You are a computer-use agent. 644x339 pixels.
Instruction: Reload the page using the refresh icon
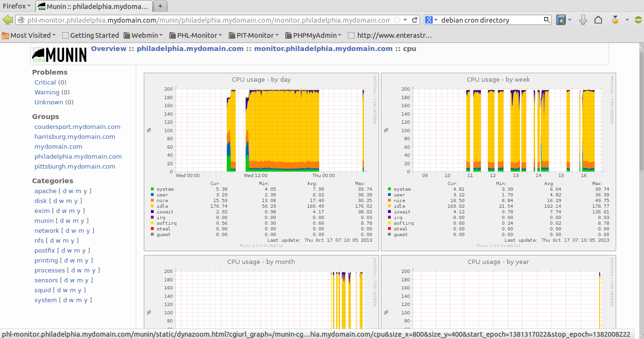pyautogui.click(x=414, y=20)
